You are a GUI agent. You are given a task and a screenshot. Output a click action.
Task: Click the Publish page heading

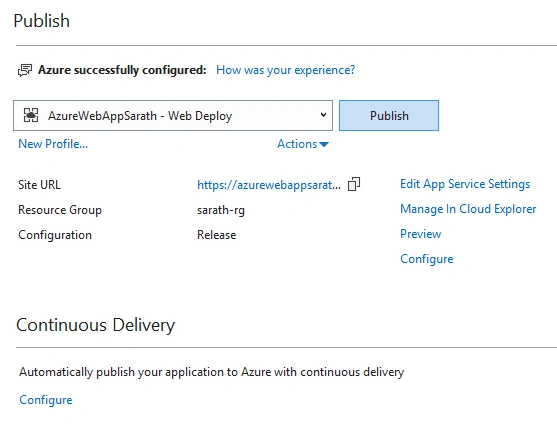42,21
